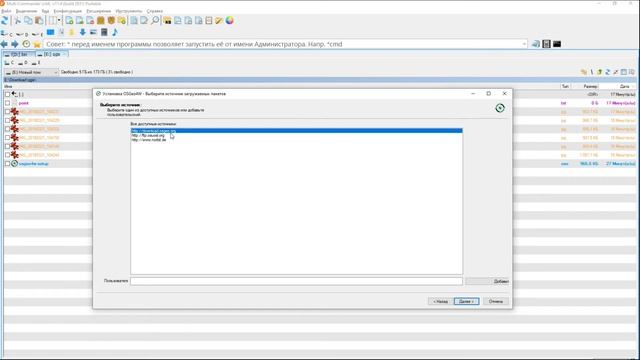
Task: Tick the checkbox of the topmost jpg file
Action: point(7,111)
